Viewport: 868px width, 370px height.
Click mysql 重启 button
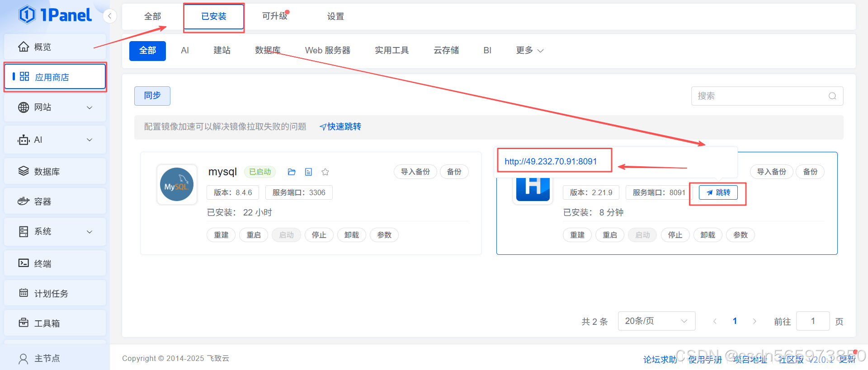pyautogui.click(x=254, y=235)
